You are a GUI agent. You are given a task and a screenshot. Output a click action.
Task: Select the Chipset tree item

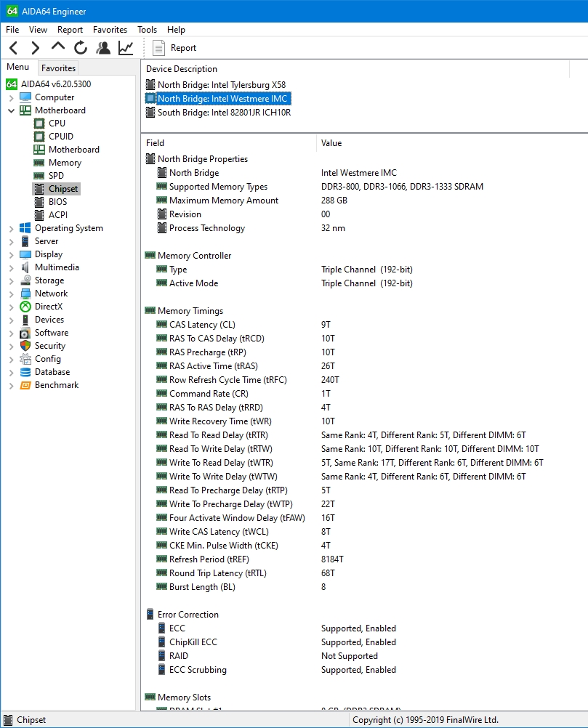pos(63,189)
